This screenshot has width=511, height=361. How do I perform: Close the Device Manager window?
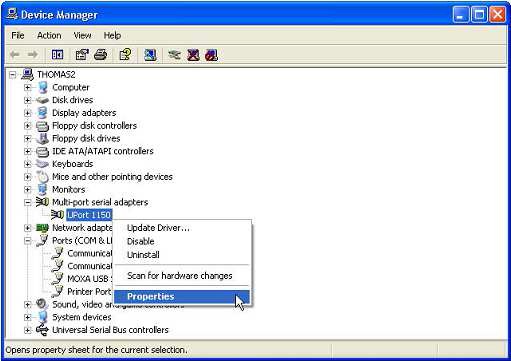497,15
